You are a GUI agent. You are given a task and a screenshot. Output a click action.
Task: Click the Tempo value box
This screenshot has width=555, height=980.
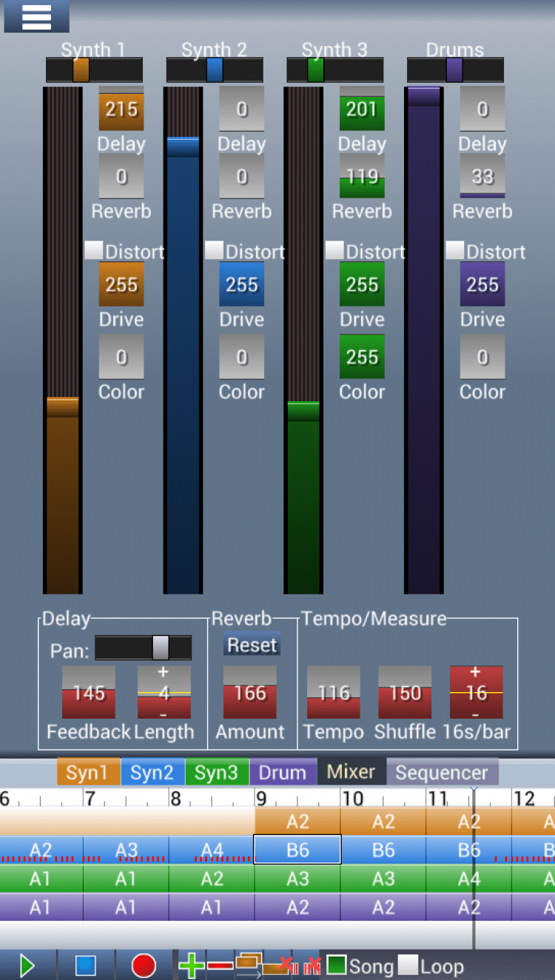(x=333, y=693)
